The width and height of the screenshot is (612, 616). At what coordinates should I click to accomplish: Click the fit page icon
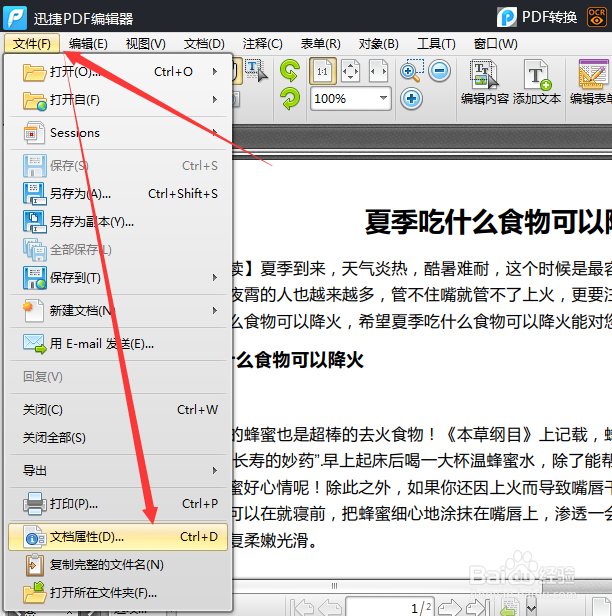click(x=350, y=71)
